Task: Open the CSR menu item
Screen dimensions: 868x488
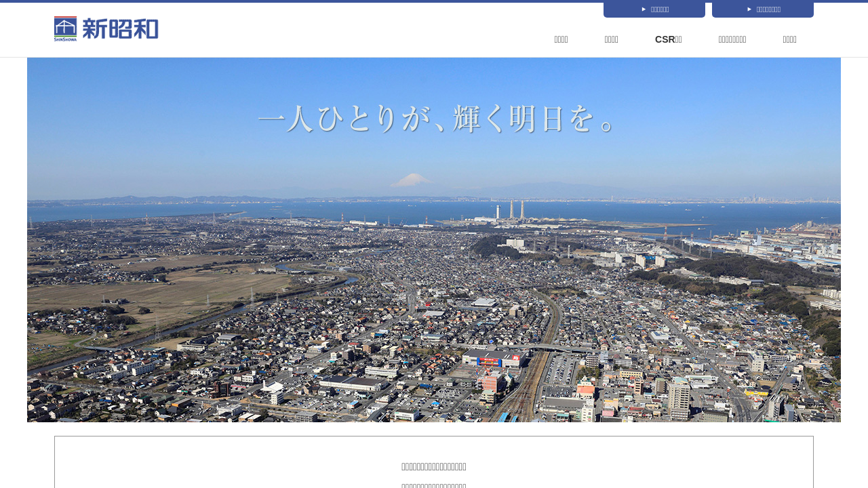Action: pyautogui.click(x=668, y=39)
